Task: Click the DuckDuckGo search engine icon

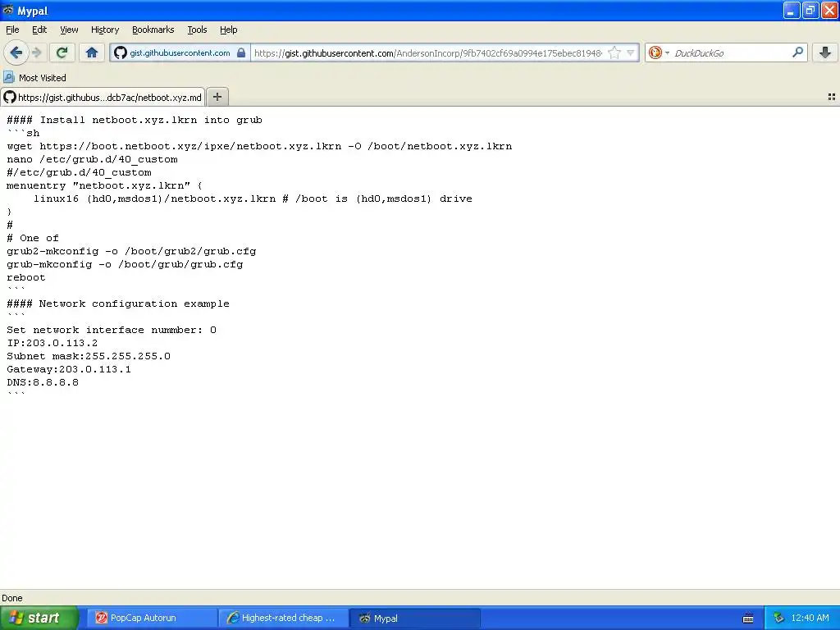Action: click(655, 52)
